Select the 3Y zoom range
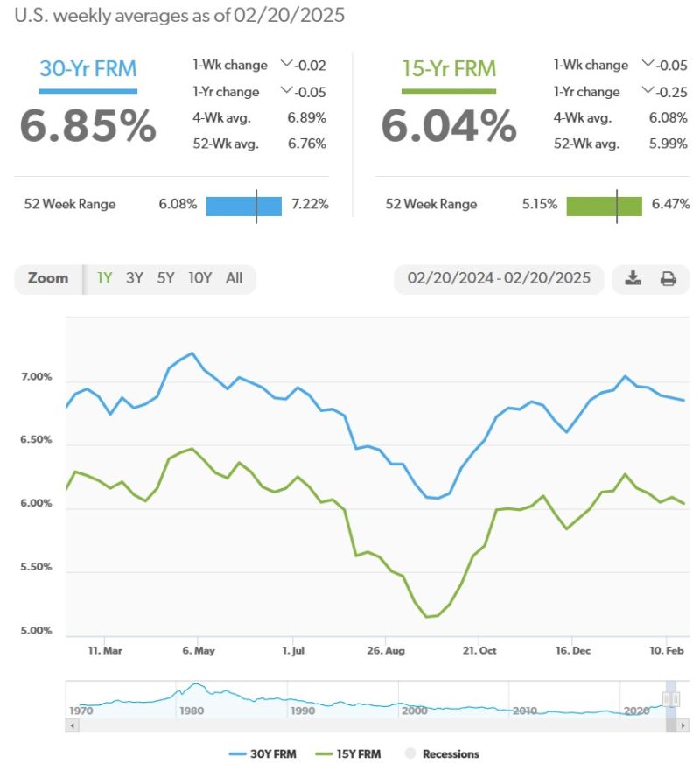 point(134,278)
